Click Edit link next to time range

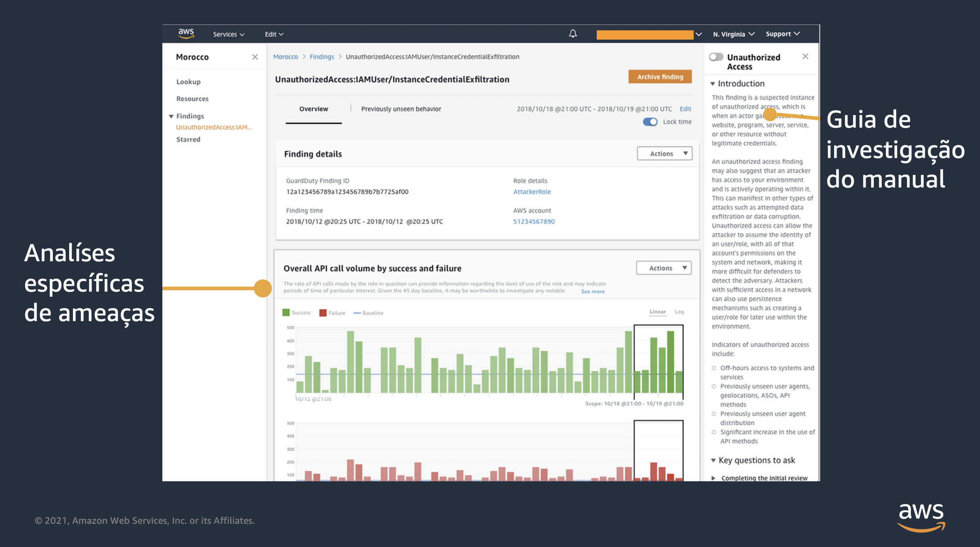tap(685, 109)
